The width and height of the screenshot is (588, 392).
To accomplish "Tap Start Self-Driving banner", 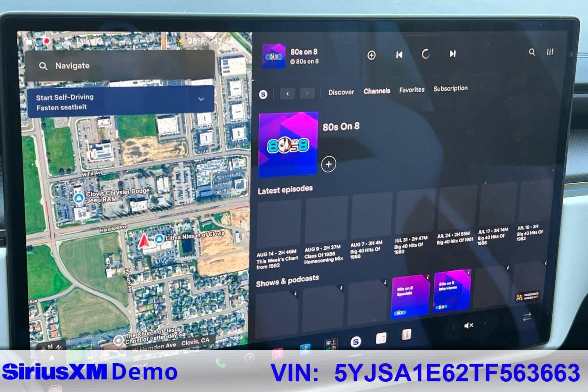I will 121,102.
